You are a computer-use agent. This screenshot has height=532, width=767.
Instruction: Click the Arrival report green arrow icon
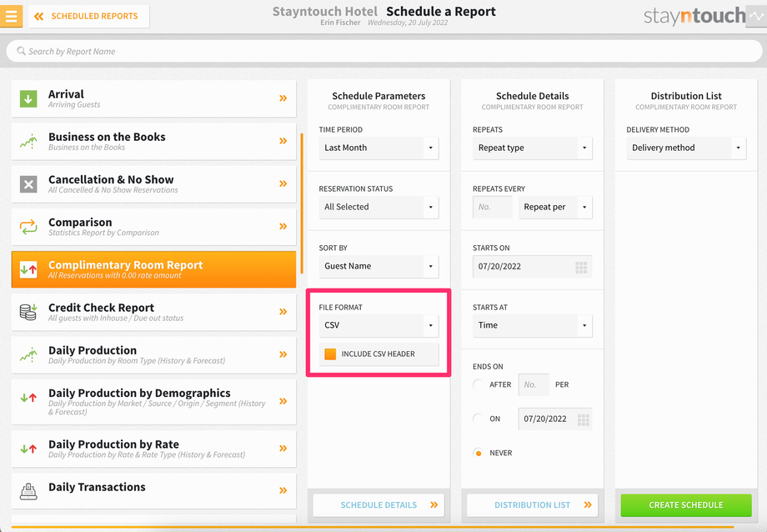coord(28,98)
